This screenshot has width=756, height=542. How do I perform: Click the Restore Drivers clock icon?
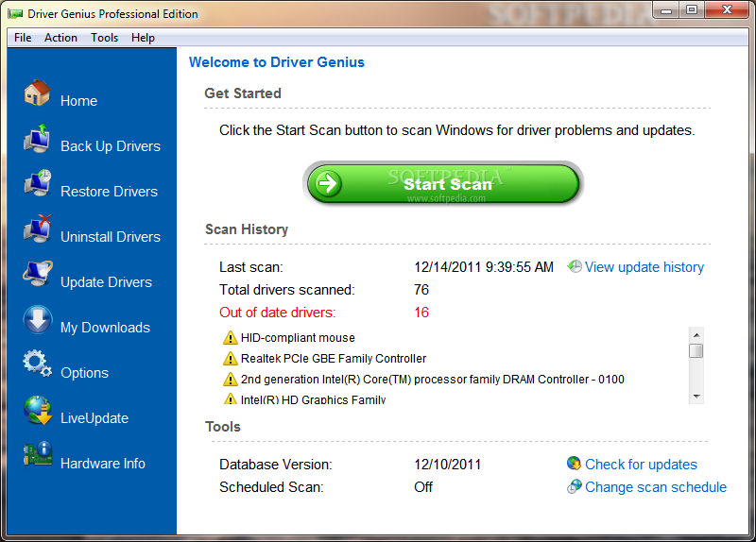pos(38,183)
